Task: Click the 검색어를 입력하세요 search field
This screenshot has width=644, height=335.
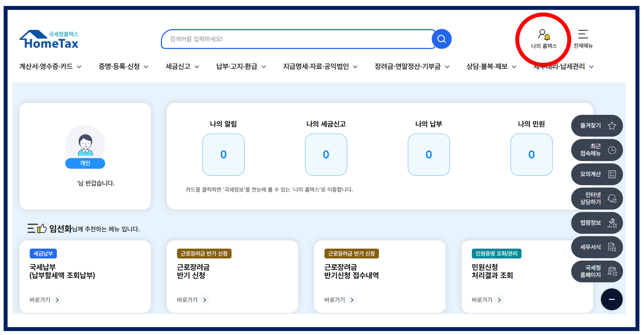Action: 298,39
